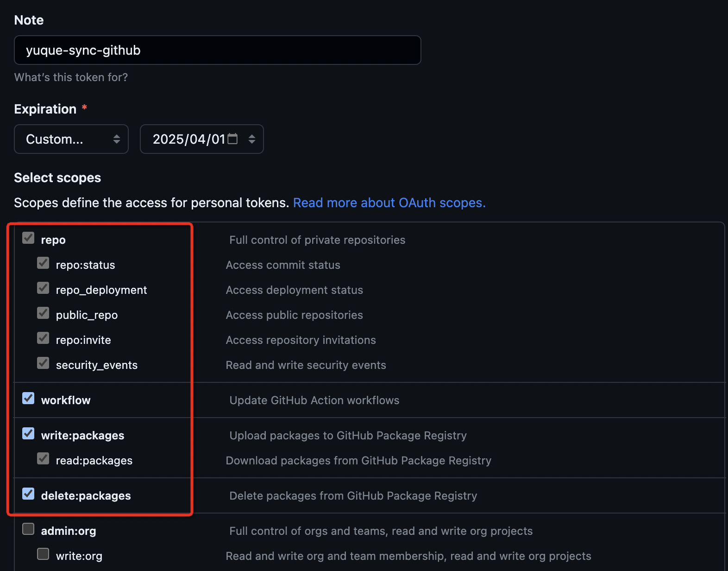Viewport: 728px width, 571px height.
Task: Uncheck the write:packages checkbox
Action: coord(28,434)
